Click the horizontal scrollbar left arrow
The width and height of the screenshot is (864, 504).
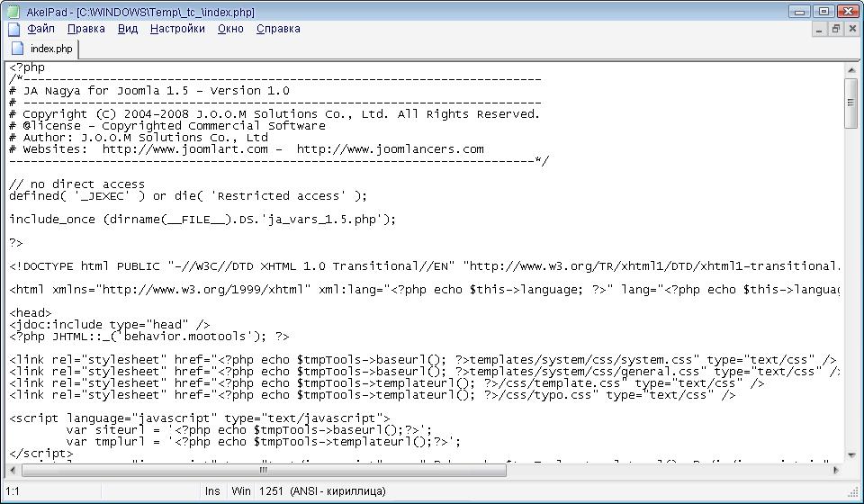pos(14,470)
